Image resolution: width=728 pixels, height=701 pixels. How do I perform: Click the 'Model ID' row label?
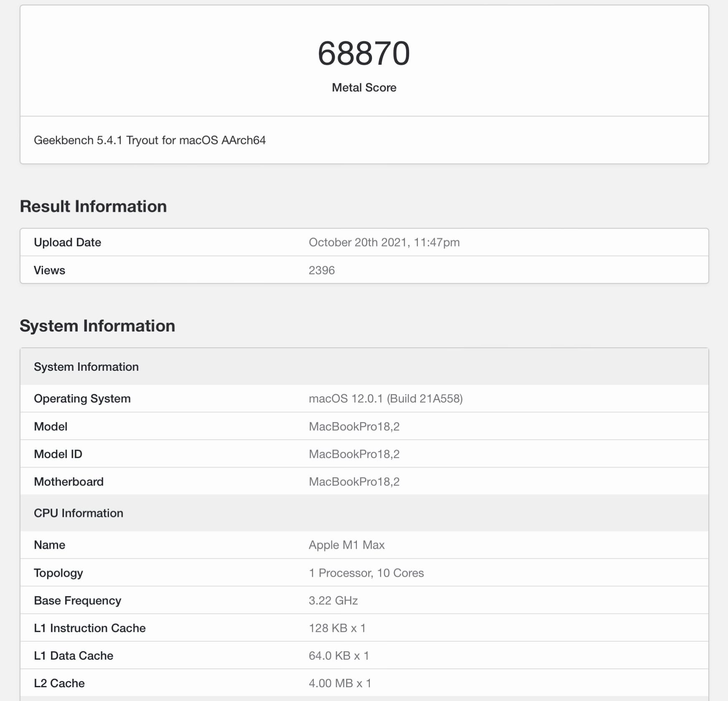tap(58, 454)
